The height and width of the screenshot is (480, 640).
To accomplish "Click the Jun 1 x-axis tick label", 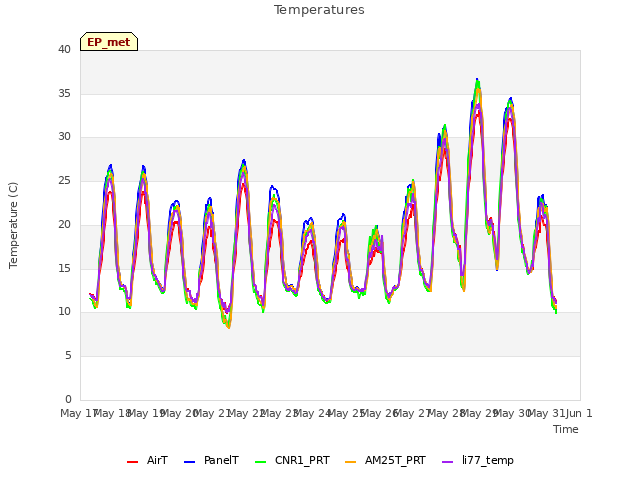I will (x=579, y=413).
